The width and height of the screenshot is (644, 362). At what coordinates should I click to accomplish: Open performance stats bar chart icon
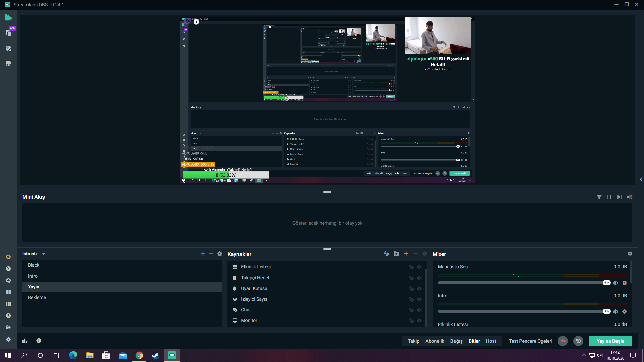25,341
